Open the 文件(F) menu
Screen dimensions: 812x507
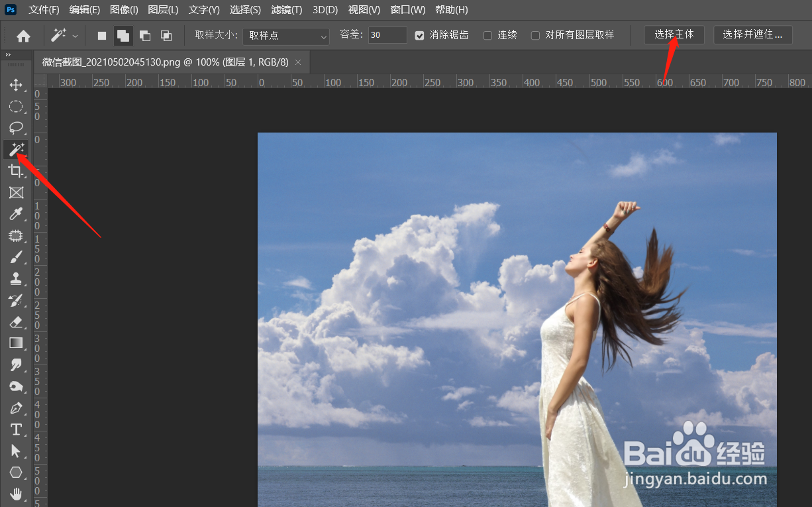pos(44,10)
